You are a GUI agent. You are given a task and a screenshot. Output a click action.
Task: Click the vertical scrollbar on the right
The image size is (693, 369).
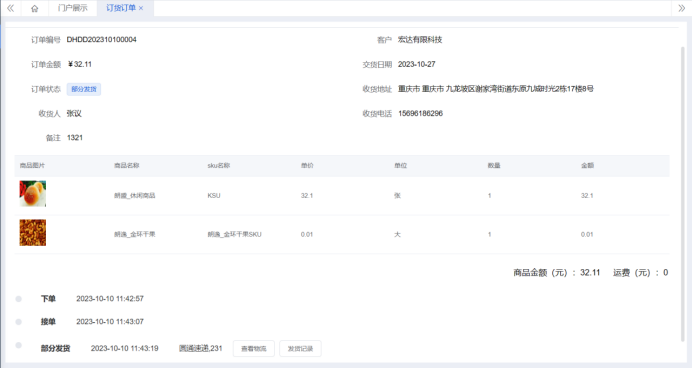(683, 194)
